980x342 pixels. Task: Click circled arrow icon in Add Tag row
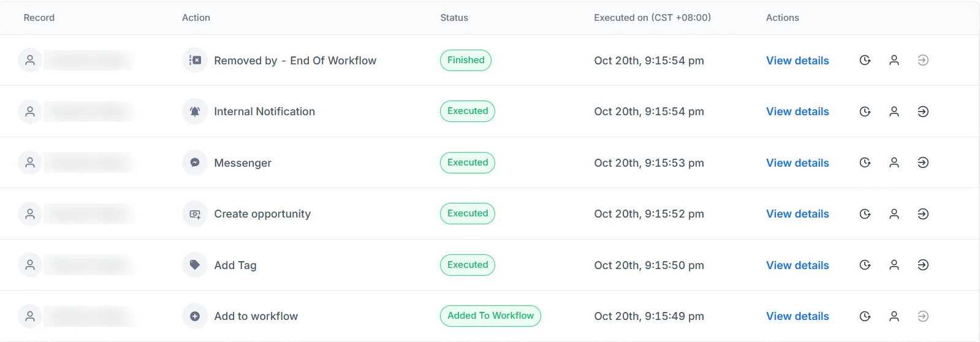(x=923, y=265)
